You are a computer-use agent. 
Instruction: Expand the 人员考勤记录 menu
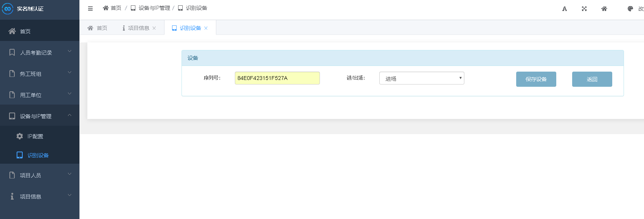coord(40,52)
